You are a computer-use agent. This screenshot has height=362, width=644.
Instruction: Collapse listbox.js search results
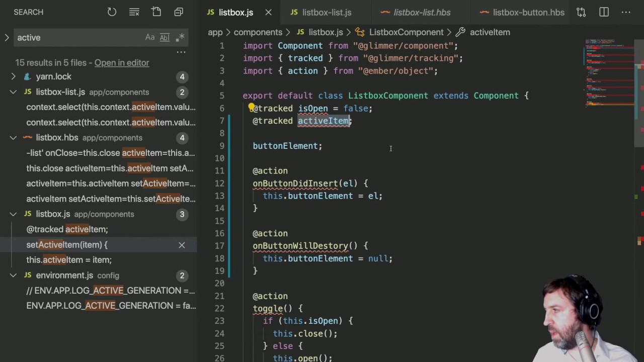(13, 214)
